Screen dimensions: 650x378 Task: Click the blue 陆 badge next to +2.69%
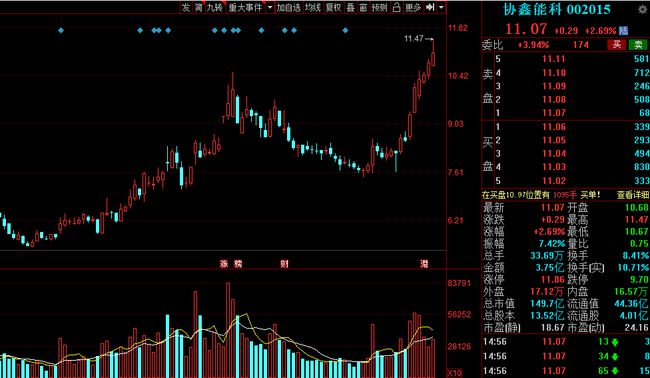point(623,30)
